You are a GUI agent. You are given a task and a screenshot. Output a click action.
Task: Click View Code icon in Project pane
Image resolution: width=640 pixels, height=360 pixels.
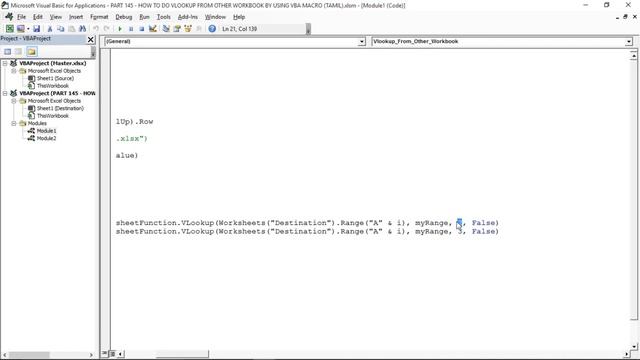click(x=8, y=51)
